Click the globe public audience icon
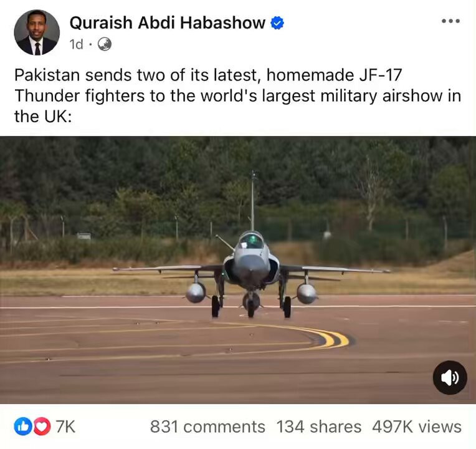 tap(105, 44)
